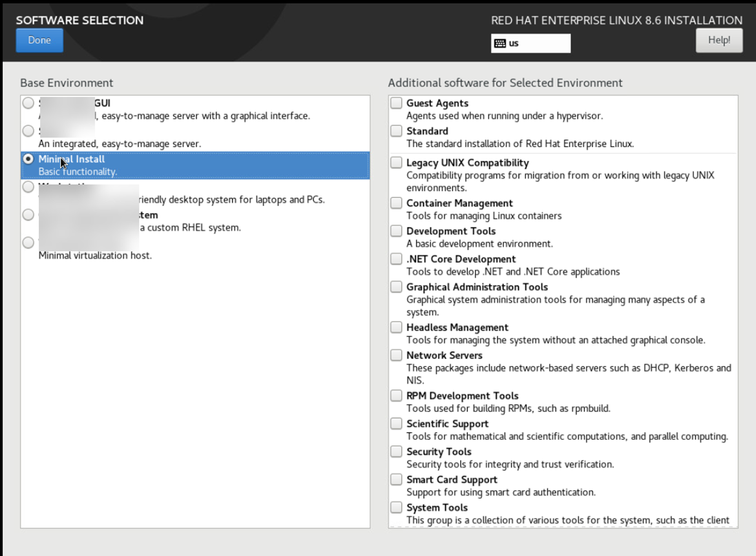Enable Graphical Administration Tools checkbox
Screen dimensions: 756x556
pyautogui.click(x=396, y=287)
